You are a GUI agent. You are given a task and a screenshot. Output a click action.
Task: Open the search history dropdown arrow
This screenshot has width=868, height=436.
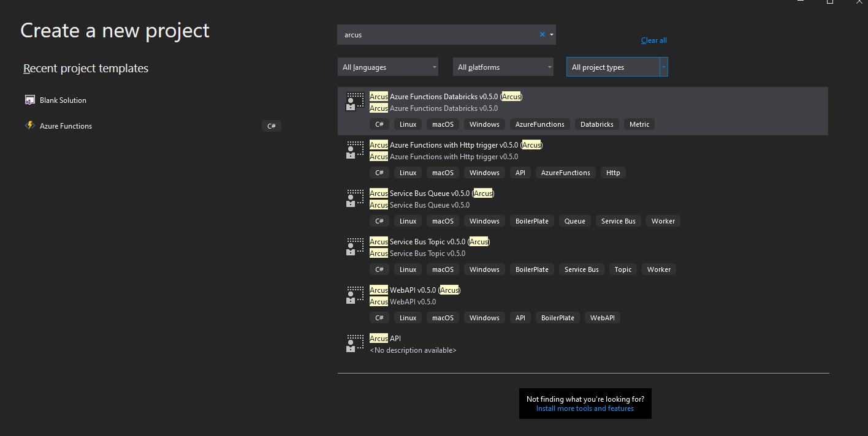click(x=552, y=35)
